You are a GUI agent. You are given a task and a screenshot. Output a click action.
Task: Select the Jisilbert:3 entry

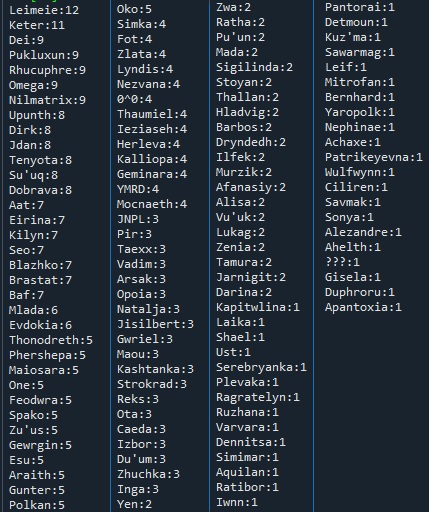point(155,324)
